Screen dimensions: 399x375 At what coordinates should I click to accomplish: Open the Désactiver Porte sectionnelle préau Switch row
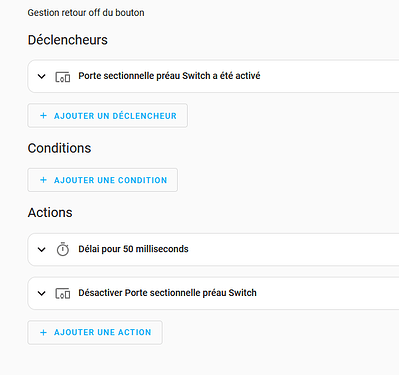tap(213, 293)
